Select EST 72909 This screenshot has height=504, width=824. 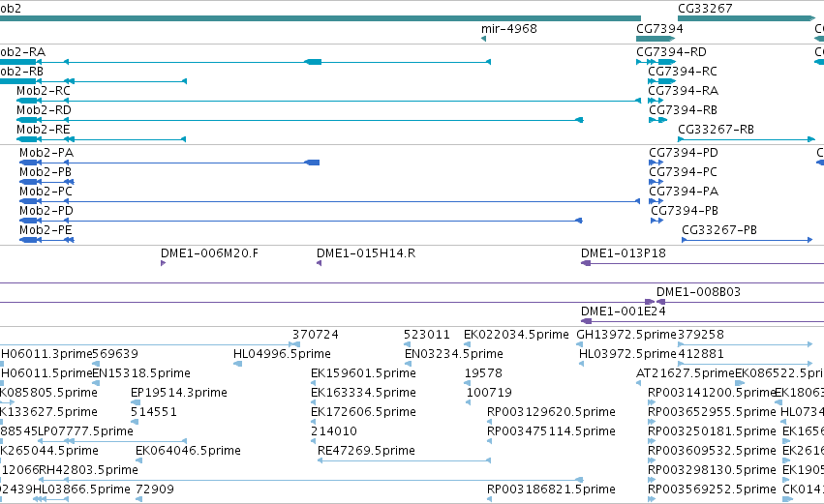coord(155,489)
